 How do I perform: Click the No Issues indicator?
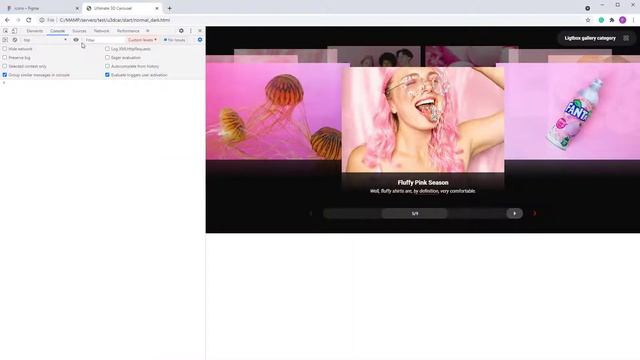click(175, 40)
